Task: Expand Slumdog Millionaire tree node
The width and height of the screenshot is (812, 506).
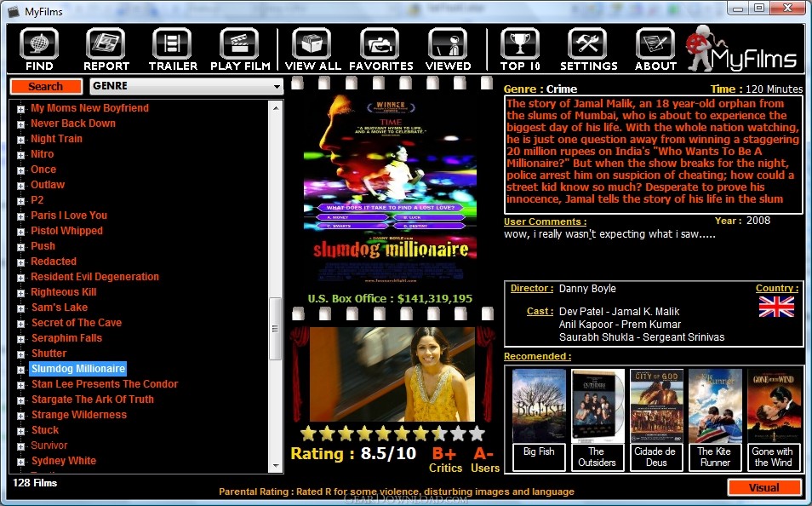Action: tap(20, 370)
